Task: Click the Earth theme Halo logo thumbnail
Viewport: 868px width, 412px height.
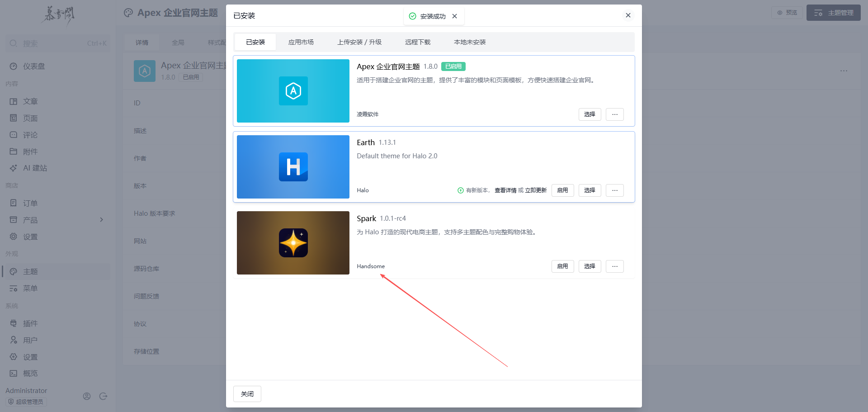Action: pyautogui.click(x=293, y=167)
